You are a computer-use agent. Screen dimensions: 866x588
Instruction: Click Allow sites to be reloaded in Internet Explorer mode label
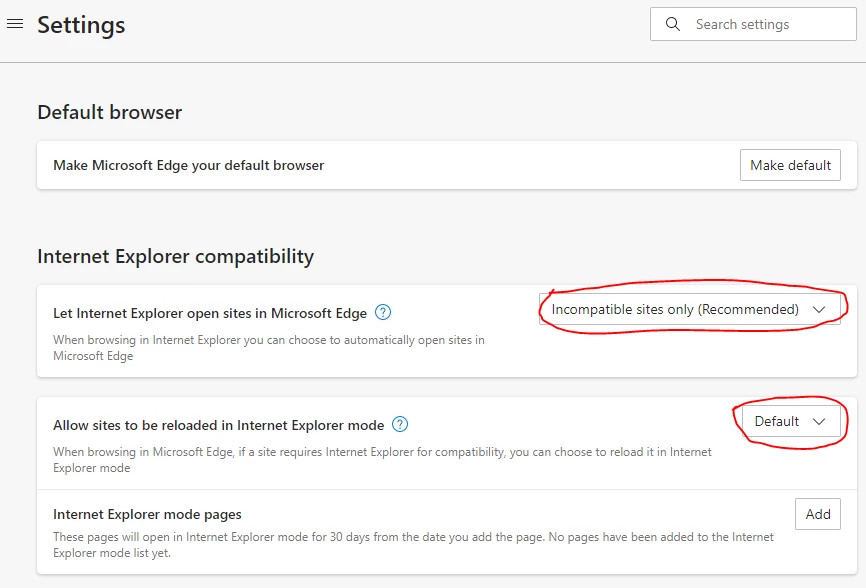click(218, 425)
